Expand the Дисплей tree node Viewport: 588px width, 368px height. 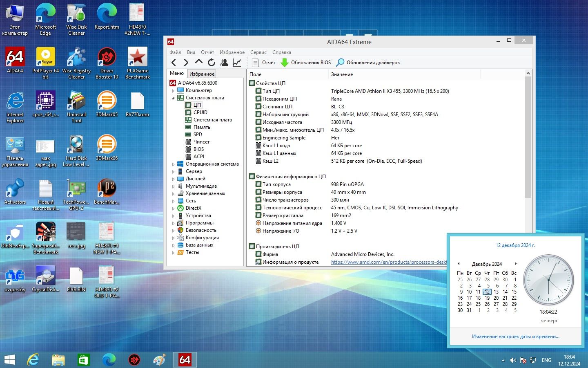coord(173,179)
